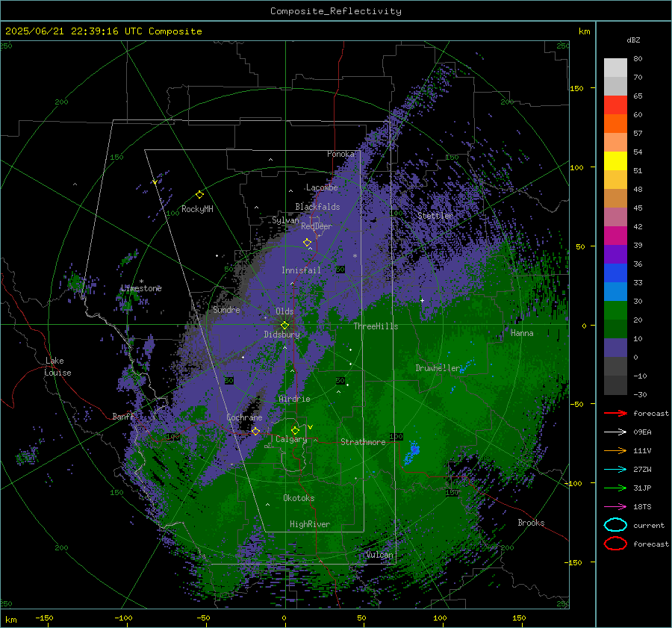Click the yellow diamond marker near RedDeer

tap(307, 243)
